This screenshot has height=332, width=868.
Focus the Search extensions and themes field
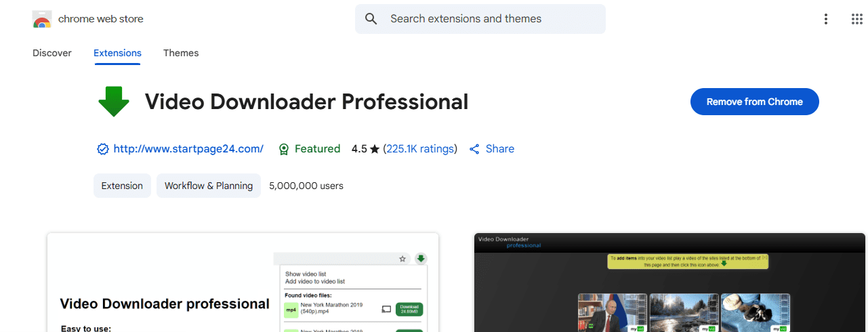[x=480, y=19]
